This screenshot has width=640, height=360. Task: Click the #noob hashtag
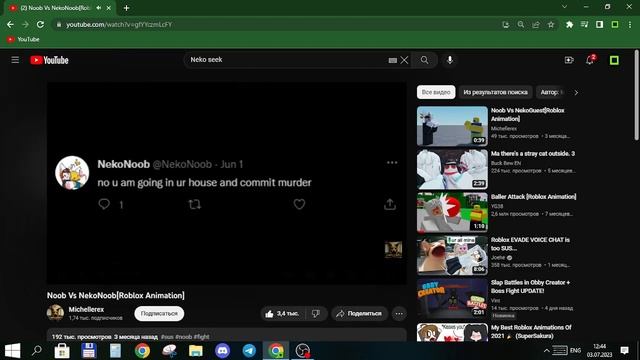point(183,337)
